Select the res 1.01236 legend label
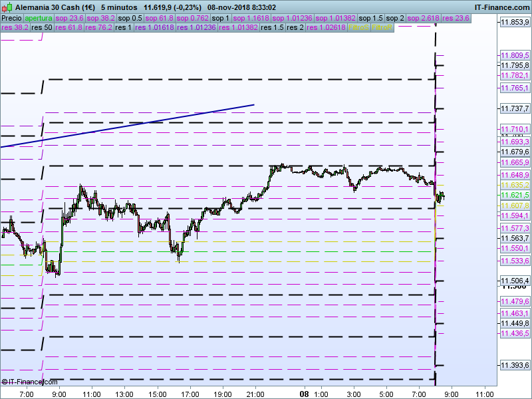 pos(196,27)
